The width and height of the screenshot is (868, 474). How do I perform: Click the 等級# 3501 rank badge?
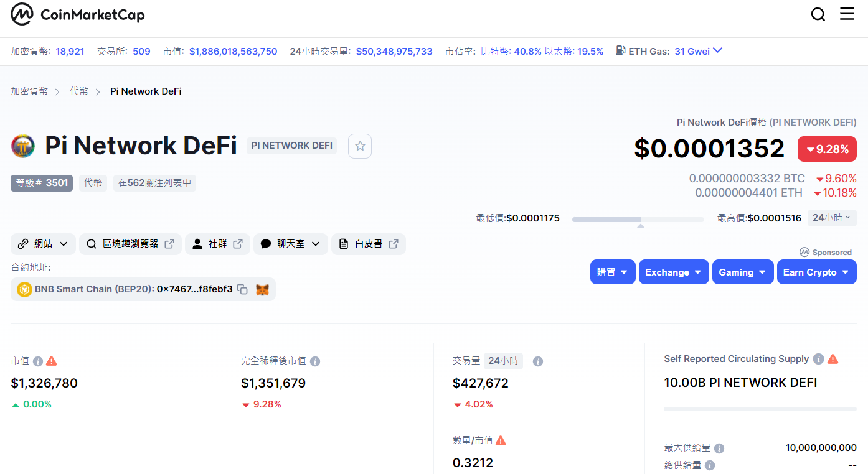pyautogui.click(x=42, y=183)
